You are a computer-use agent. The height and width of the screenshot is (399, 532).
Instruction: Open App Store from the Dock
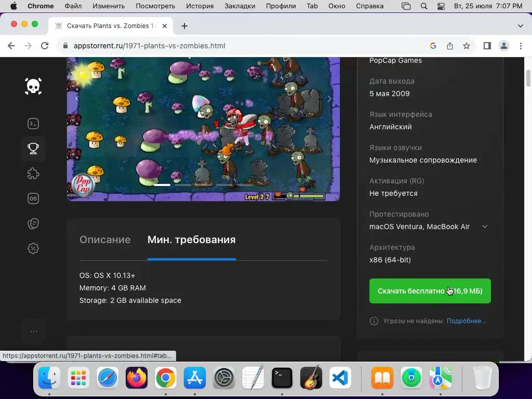(195, 378)
